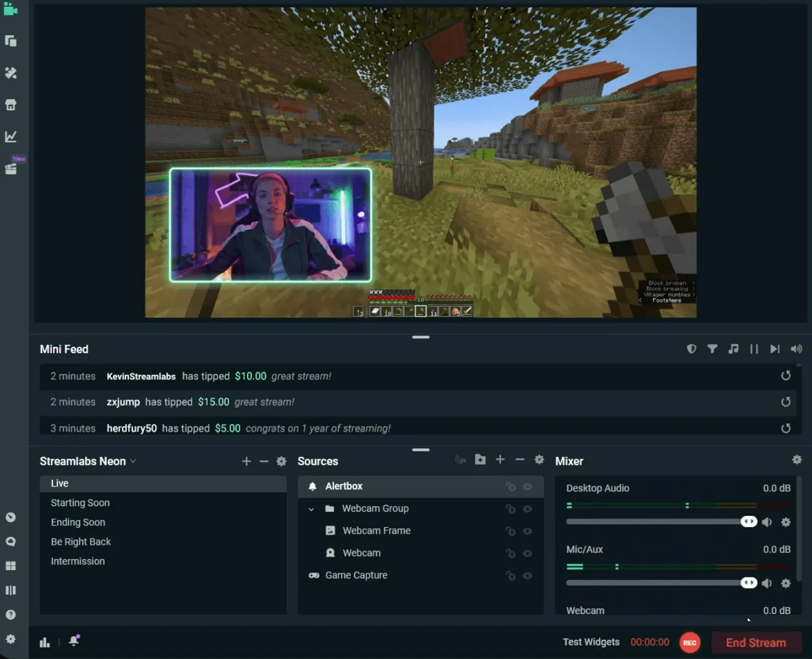
Task: Click the resize handle above Mini Feed
Action: tap(421, 337)
